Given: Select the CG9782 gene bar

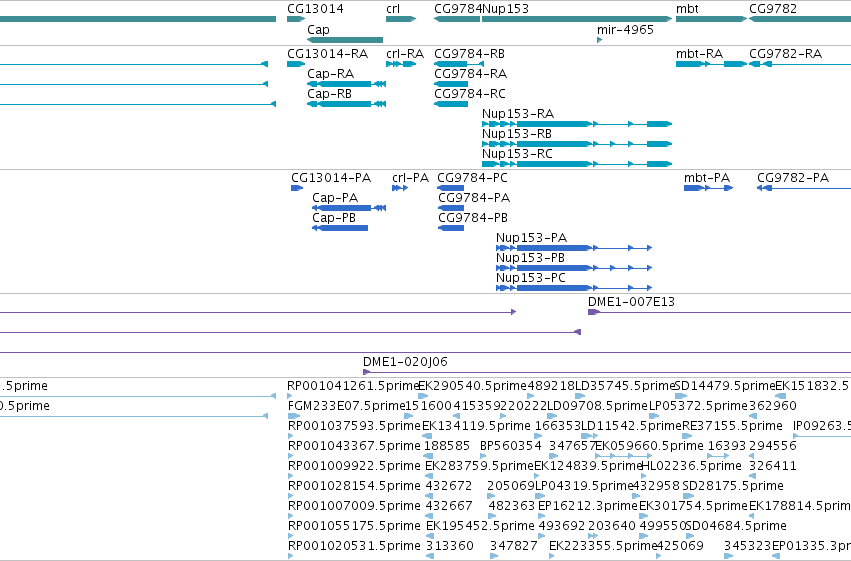Looking at the screenshot, I should point(800,19).
